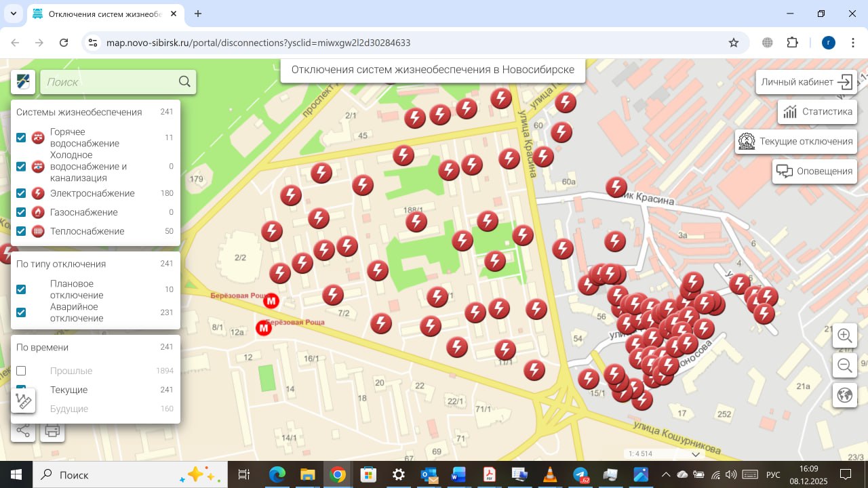
Task: Zoom out of the map
Action: [x=844, y=366]
